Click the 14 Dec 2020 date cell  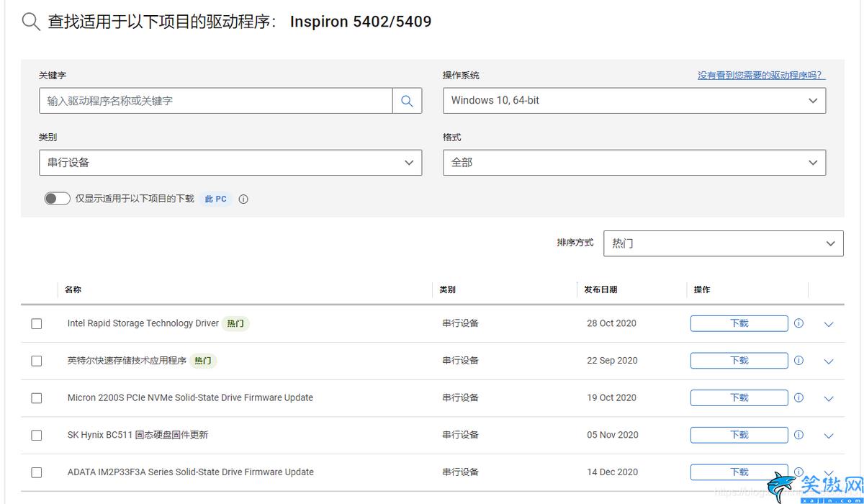pos(612,472)
